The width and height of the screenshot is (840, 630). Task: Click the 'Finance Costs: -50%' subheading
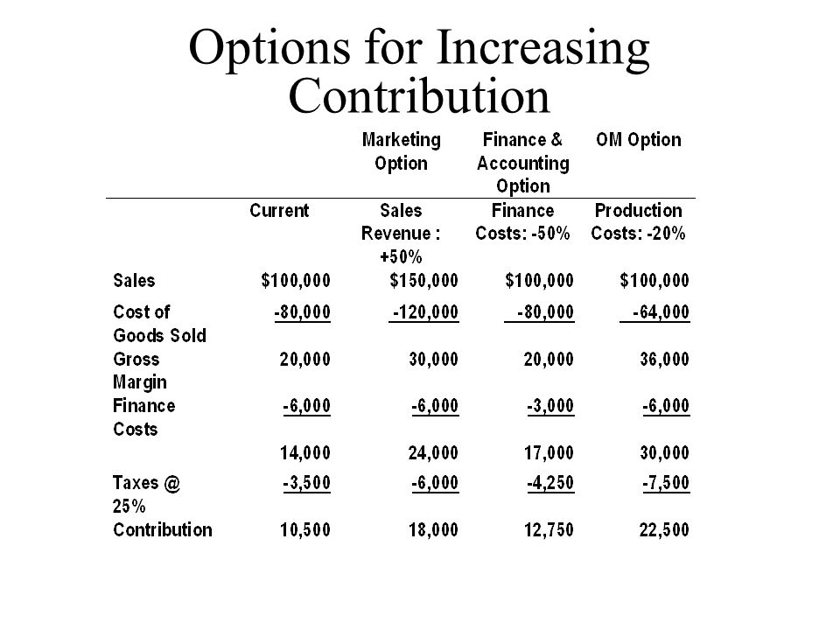point(522,221)
